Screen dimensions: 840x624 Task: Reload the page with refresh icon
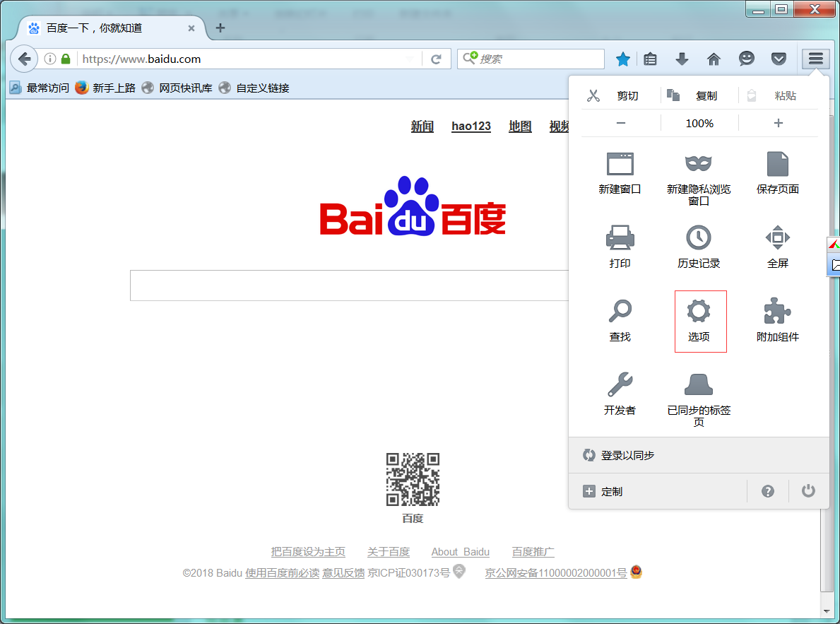436,59
